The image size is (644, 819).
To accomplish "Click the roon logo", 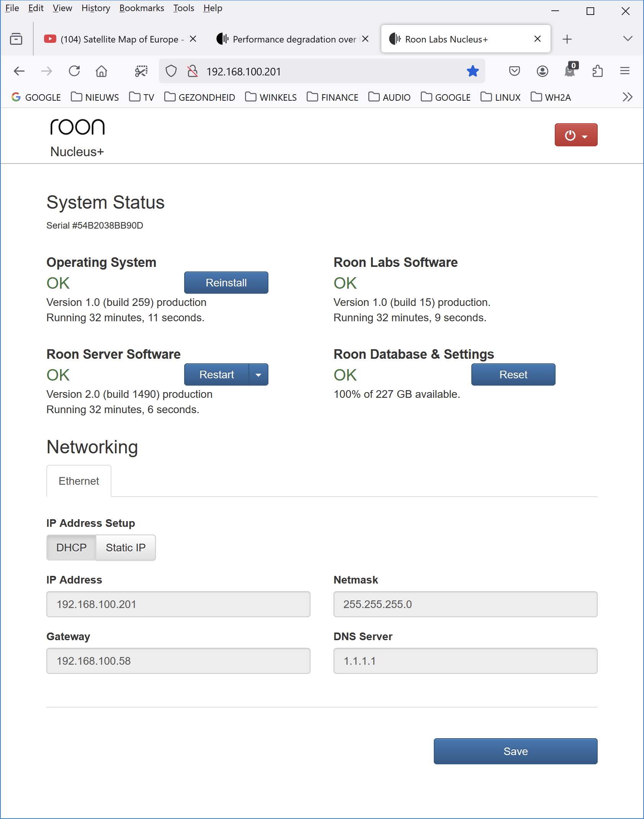I will coord(77,127).
